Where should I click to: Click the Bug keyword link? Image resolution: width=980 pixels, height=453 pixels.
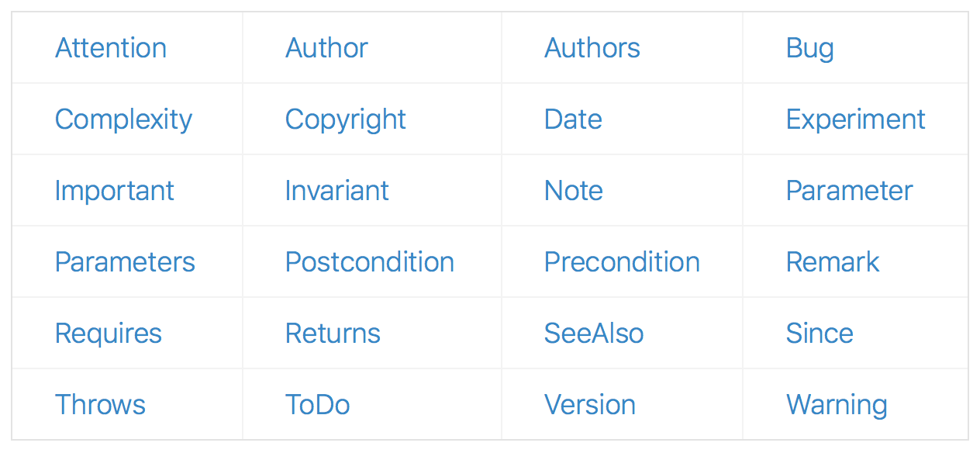coord(809,48)
